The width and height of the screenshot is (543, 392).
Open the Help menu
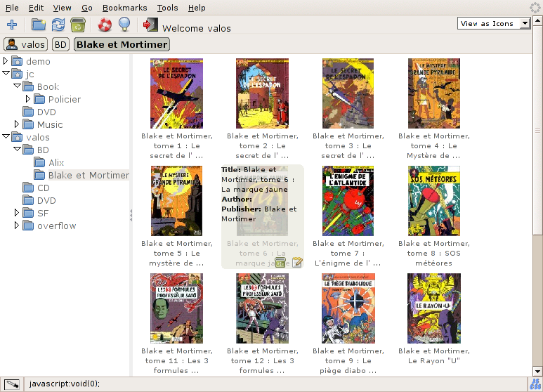(x=197, y=8)
